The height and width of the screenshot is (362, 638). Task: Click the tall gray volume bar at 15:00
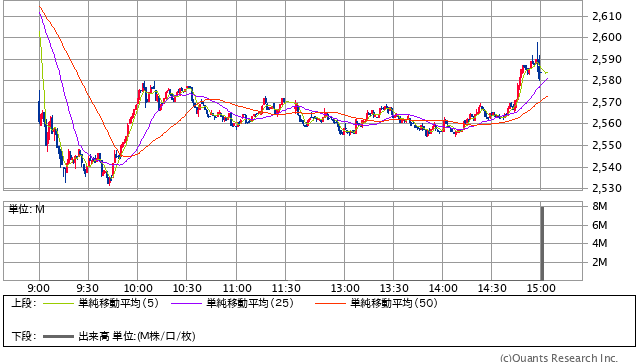[x=542, y=243]
